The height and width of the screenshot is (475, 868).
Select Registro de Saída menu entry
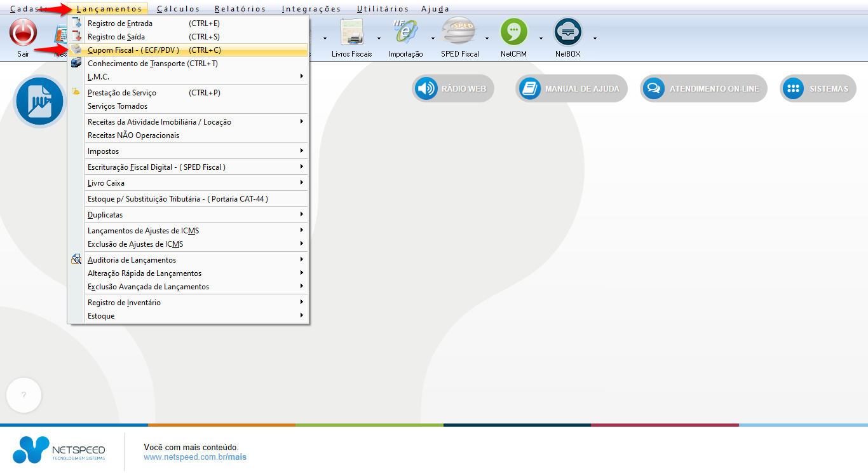click(188, 37)
